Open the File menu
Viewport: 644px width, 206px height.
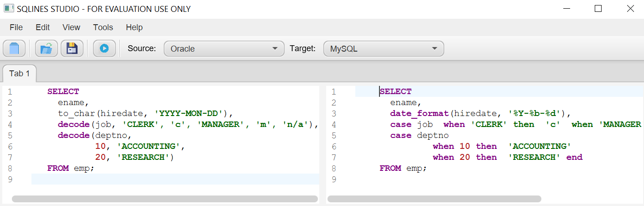point(16,27)
